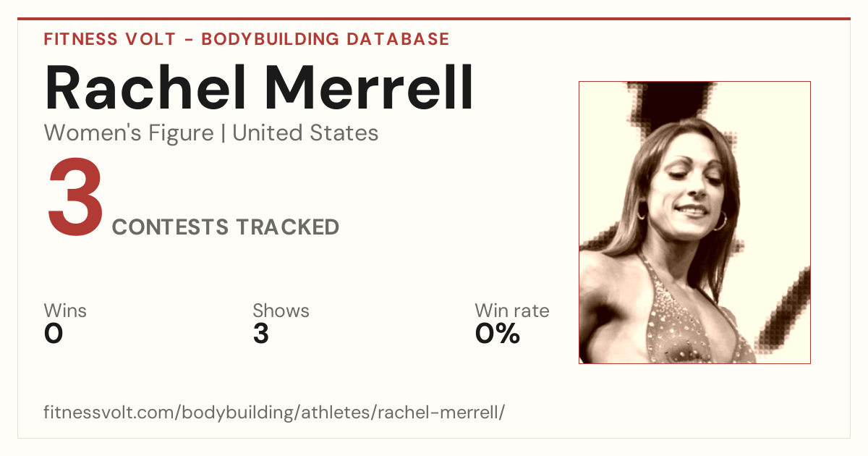Click the red line atop the card
Image resolution: width=868 pixels, height=456 pixels.
pyautogui.click(x=434, y=19)
